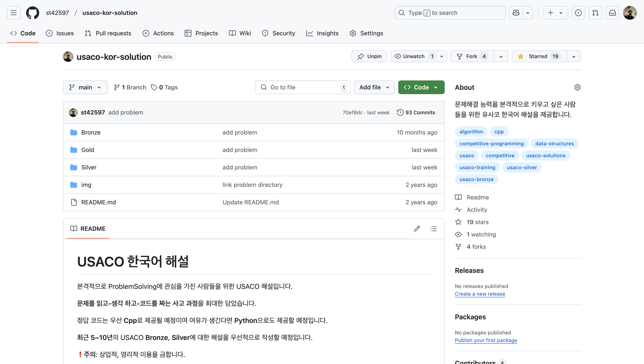
Task: Click Publish your first package
Action: click(486, 340)
